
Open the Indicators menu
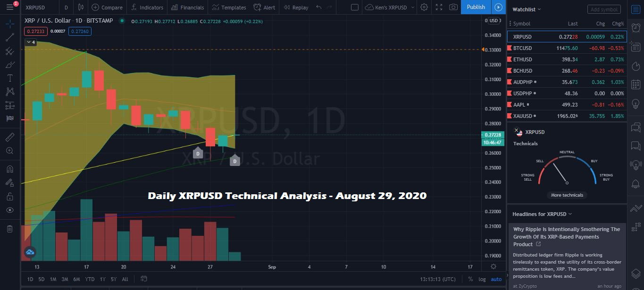coord(148,7)
